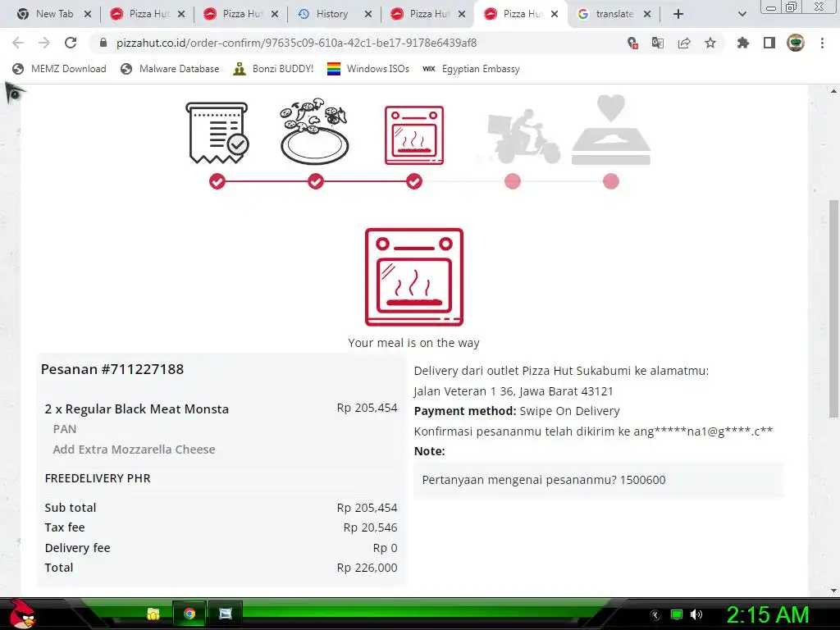
Task: Open the Bonzi BUDDY! bookmark
Action: pyautogui.click(x=273, y=69)
